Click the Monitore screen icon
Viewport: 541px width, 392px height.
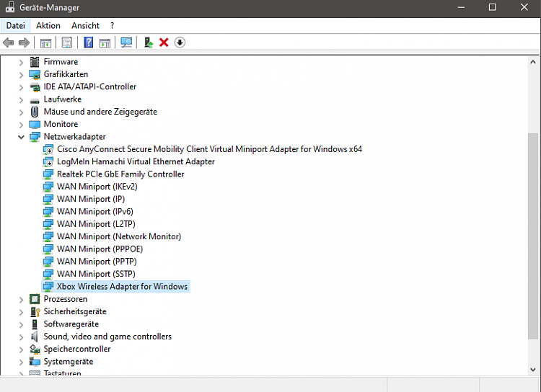[x=35, y=124]
